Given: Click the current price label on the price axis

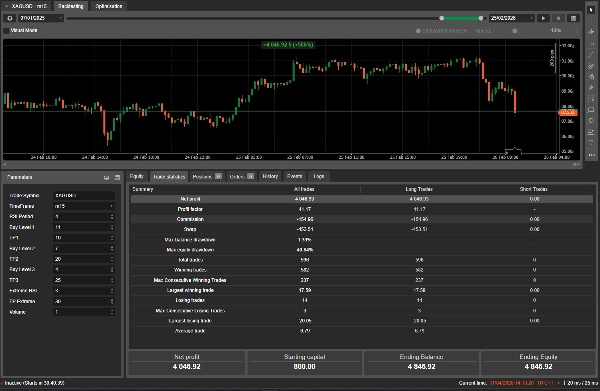Looking at the screenshot, I should click(x=568, y=112).
